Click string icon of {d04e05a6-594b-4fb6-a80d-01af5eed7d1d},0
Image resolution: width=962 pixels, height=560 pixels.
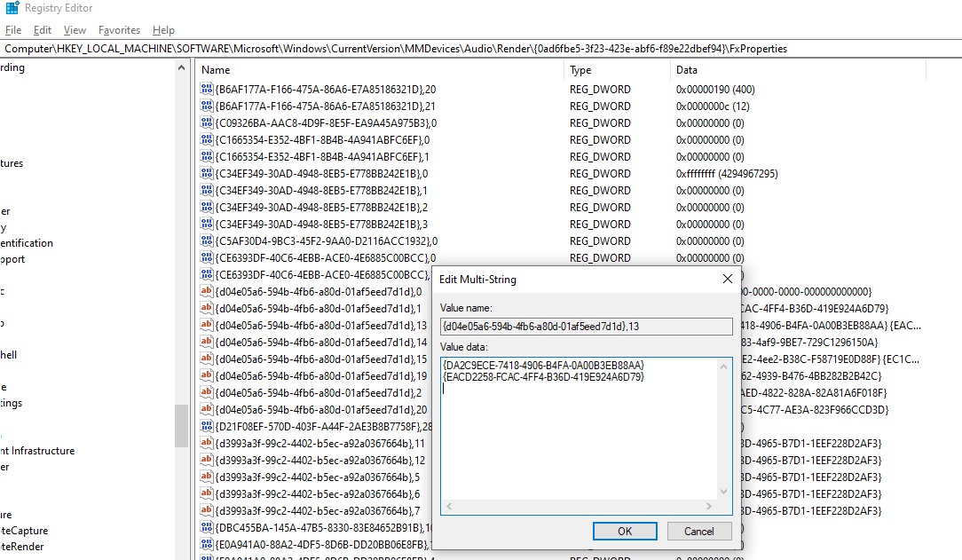pos(207,291)
